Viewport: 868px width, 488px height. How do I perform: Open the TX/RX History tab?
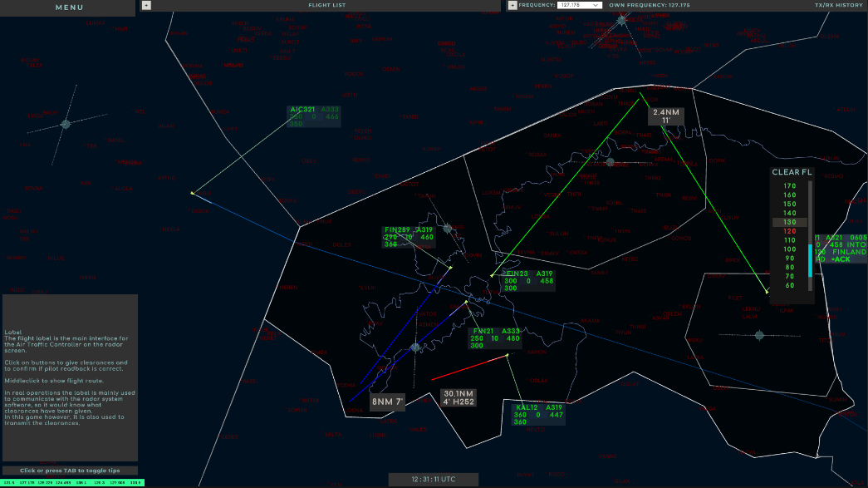838,5
